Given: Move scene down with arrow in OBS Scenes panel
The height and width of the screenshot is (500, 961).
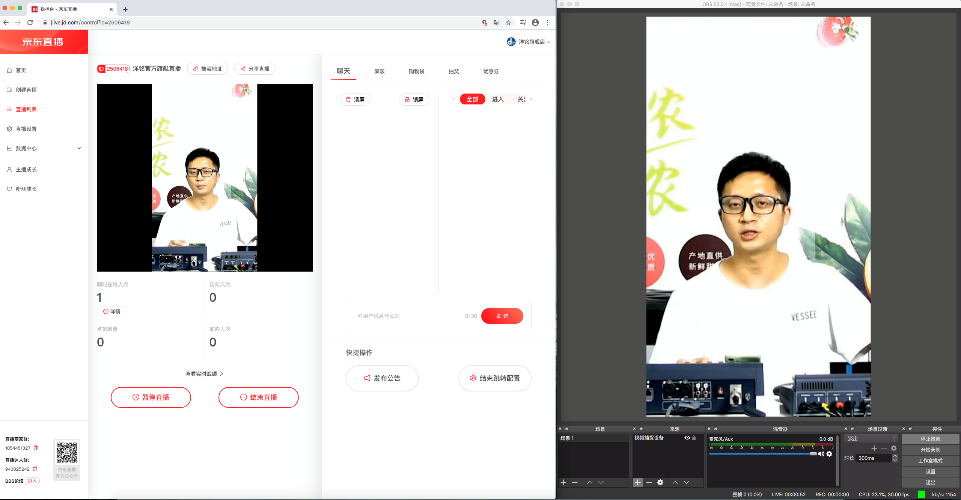Looking at the screenshot, I should coord(601,482).
